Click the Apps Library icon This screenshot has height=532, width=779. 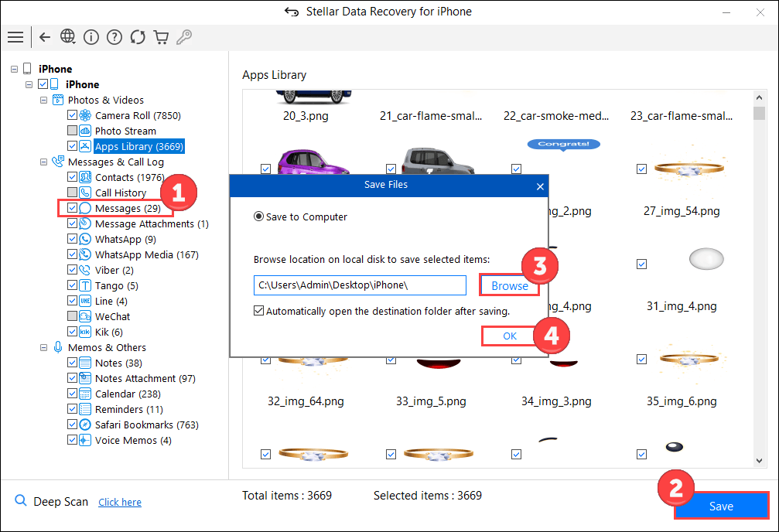tap(85, 147)
